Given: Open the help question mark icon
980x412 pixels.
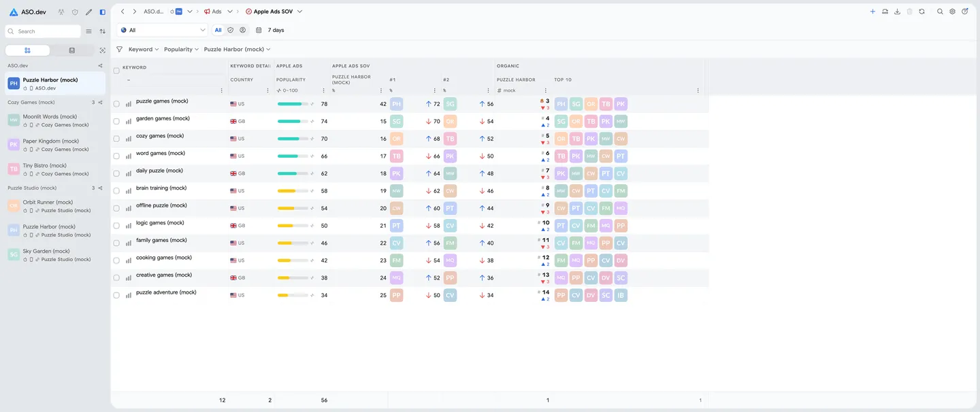Looking at the screenshot, I should point(964,12).
